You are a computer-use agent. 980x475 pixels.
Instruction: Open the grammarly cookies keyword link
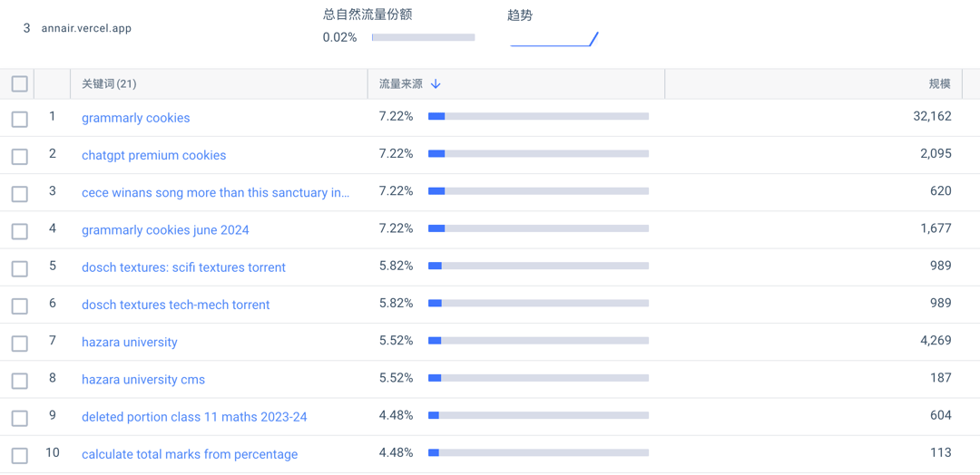136,118
